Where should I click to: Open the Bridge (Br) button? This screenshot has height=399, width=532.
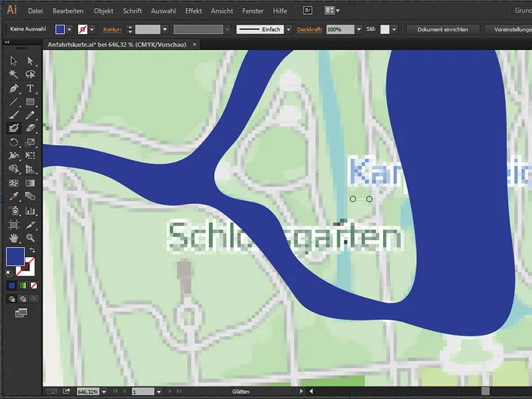pyautogui.click(x=308, y=11)
